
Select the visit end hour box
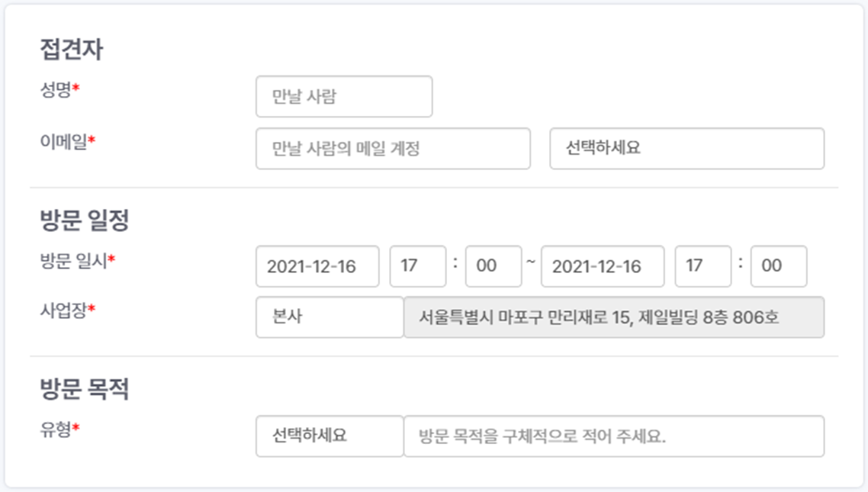702,266
